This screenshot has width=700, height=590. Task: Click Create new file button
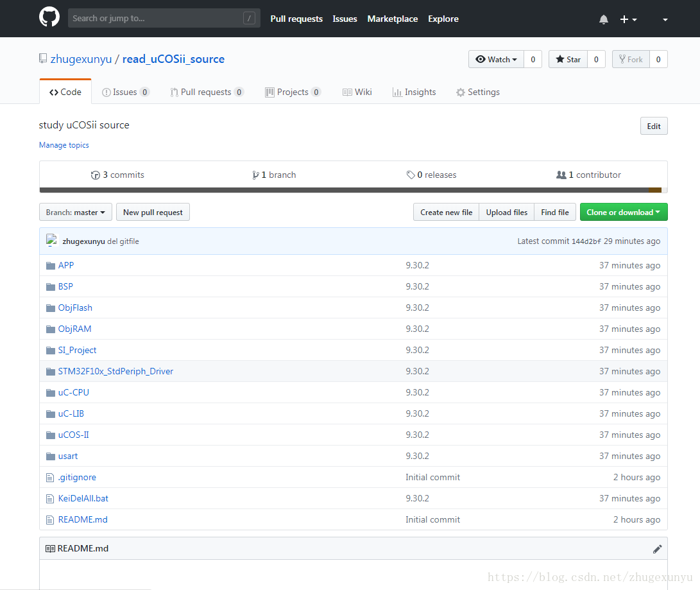pyautogui.click(x=446, y=212)
